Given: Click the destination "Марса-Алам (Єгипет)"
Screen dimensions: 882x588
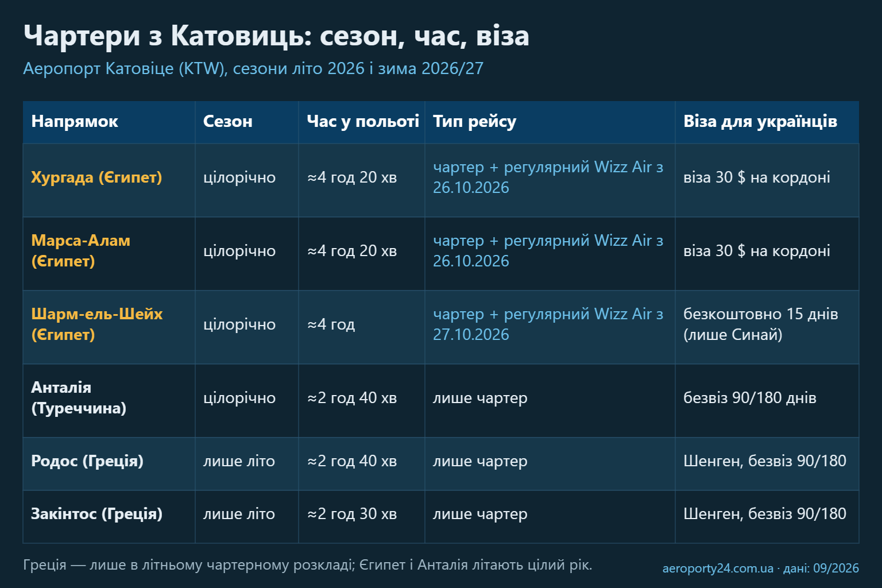Looking at the screenshot, I should pyautogui.click(x=81, y=251).
